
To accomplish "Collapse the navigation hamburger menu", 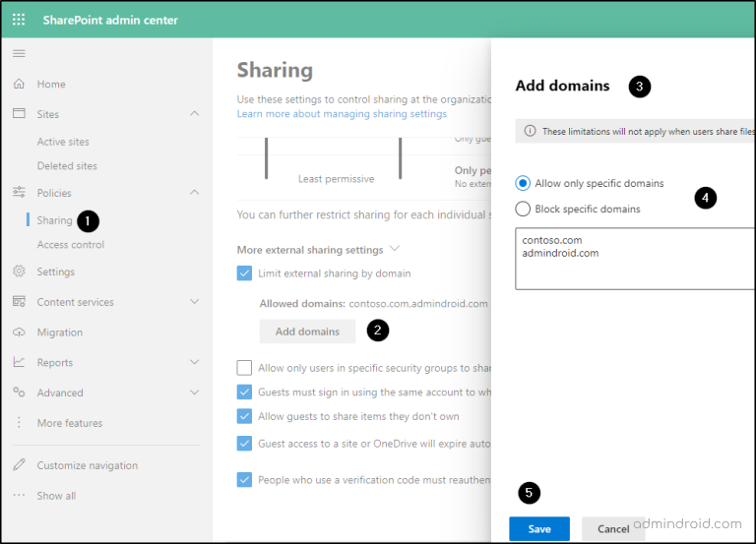I will 19,53.
